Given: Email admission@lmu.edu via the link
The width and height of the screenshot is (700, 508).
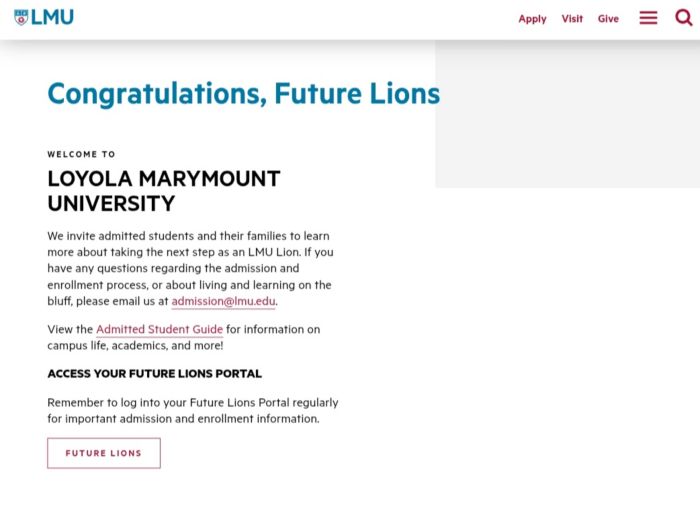Looking at the screenshot, I should (223, 301).
